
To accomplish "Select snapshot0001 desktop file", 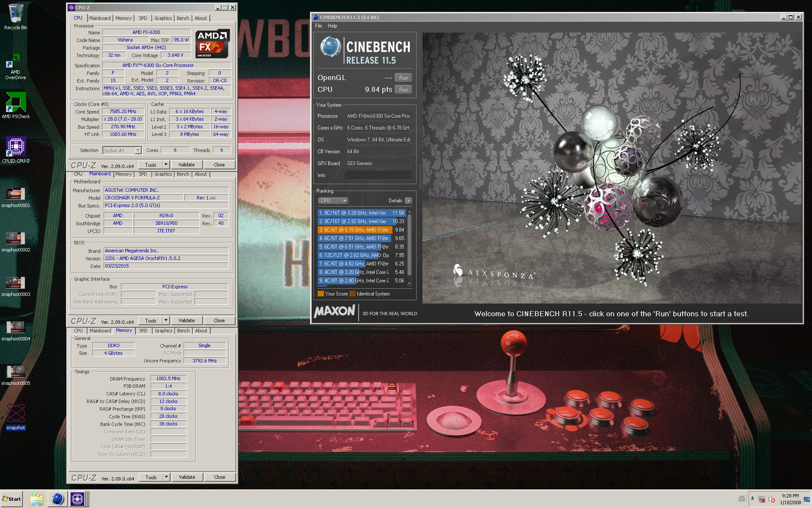I will (x=16, y=198).
